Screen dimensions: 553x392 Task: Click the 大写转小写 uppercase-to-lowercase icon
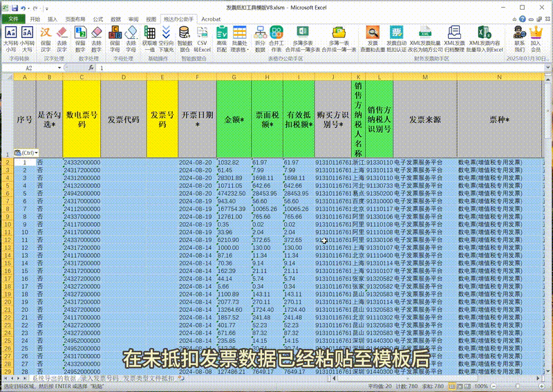point(10,32)
